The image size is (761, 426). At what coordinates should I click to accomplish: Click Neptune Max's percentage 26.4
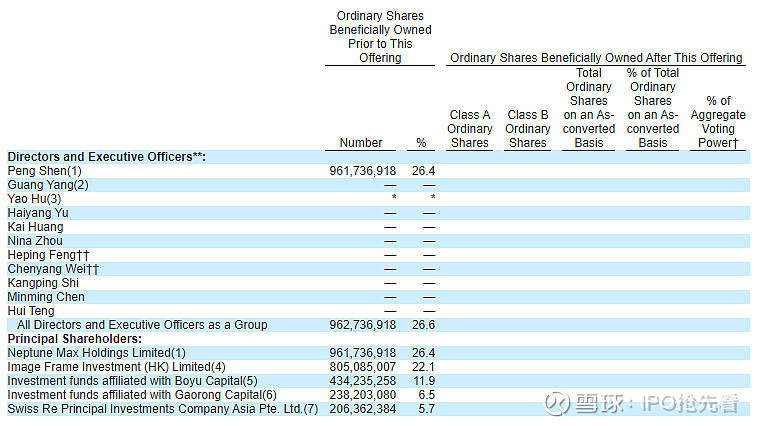click(x=423, y=353)
